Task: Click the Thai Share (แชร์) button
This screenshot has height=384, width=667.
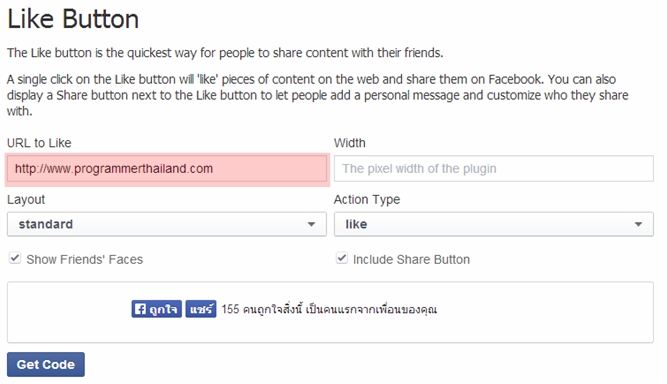Action: (x=201, y=309)
